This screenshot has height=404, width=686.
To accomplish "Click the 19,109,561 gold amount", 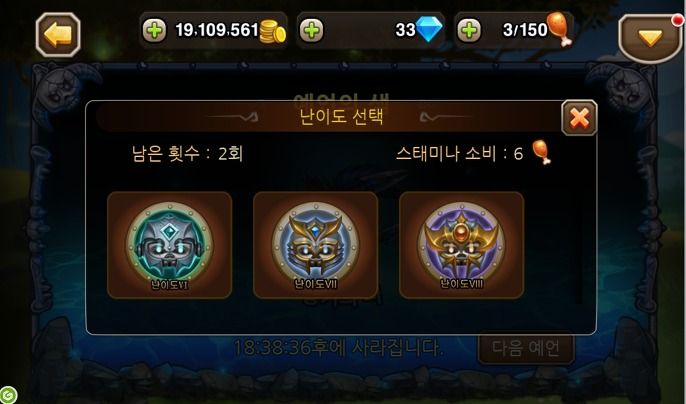I will point(217,30).
